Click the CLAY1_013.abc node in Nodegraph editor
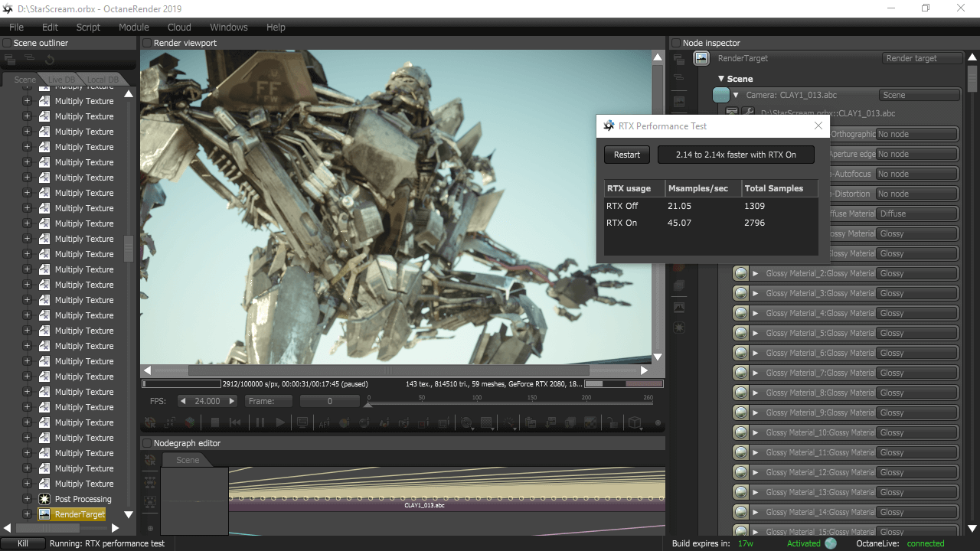The image size is (980, 551). pyautogui.click(x=424, y=505)
